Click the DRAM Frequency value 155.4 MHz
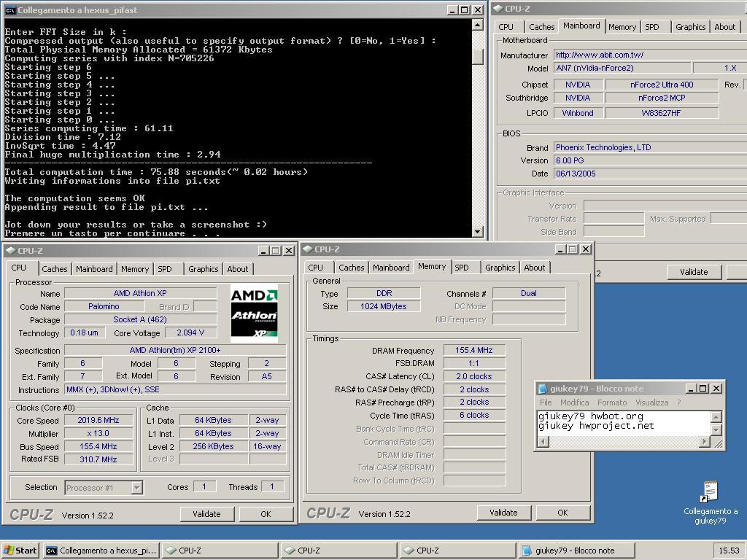 tap(474, 351)
